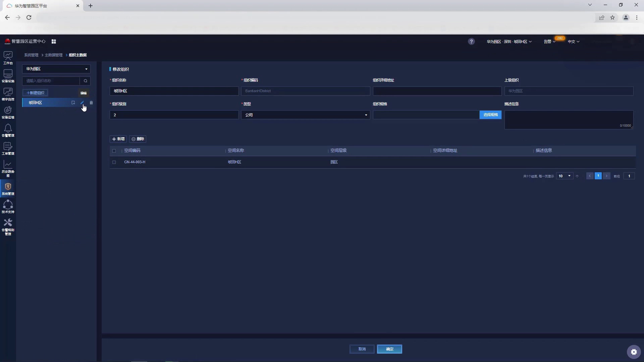644x362 pixels.
Task: Open the 楼宇自控 sidebar icon
Action: point(8,94)
